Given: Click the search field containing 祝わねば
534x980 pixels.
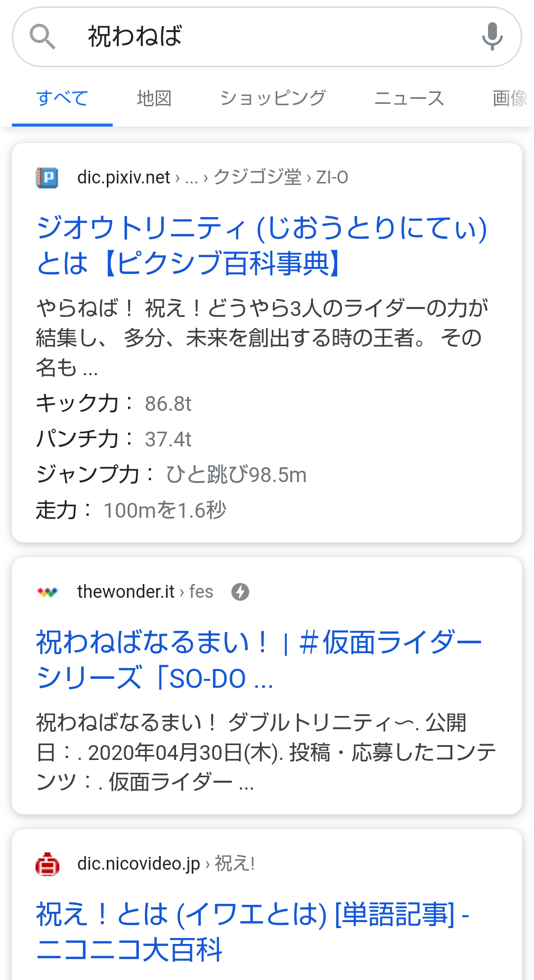Looking at the screenshot, I should pos(267,37).
